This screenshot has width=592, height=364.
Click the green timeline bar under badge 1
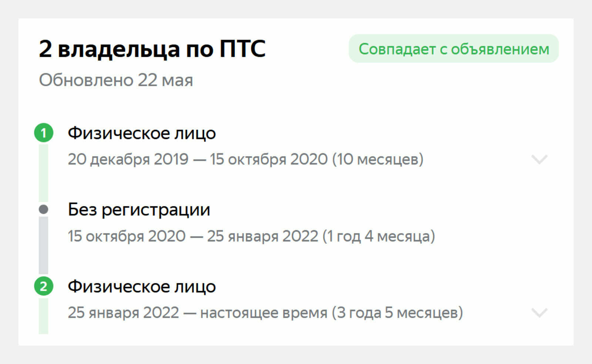point(44,173)
